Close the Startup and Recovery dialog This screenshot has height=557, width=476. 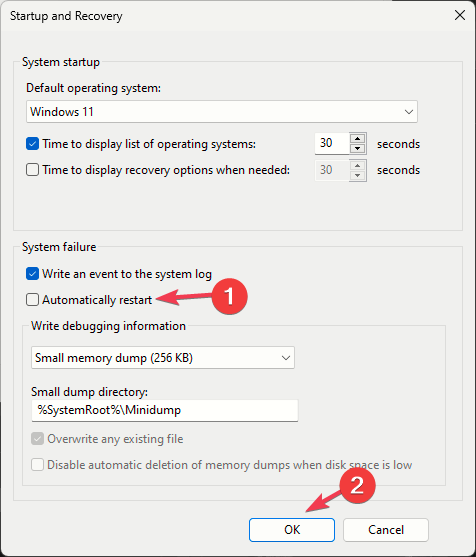click(x=460, y=15)
